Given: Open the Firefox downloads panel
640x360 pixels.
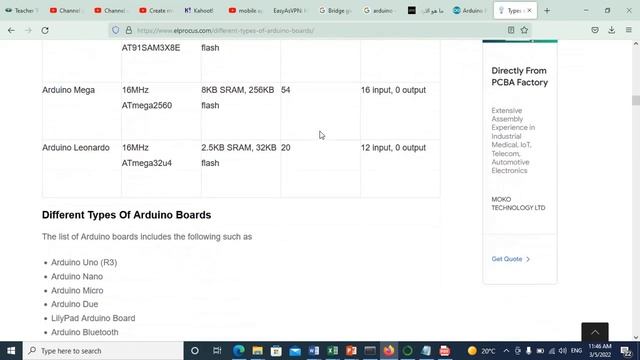Looking at the screenshot, I should [x=611, y=30].
